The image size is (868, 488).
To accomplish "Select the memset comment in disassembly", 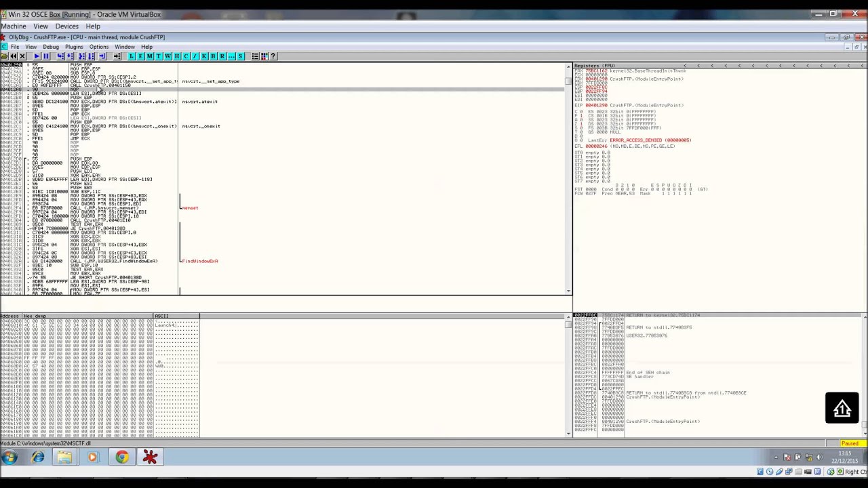I will click(x=191, y=208).
